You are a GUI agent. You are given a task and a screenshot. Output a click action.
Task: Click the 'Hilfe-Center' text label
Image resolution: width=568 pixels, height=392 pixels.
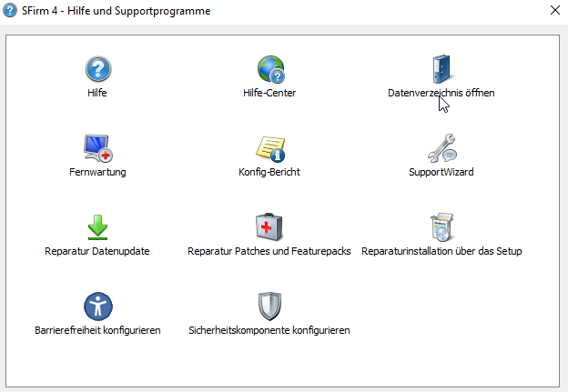(x=269, y=93)
